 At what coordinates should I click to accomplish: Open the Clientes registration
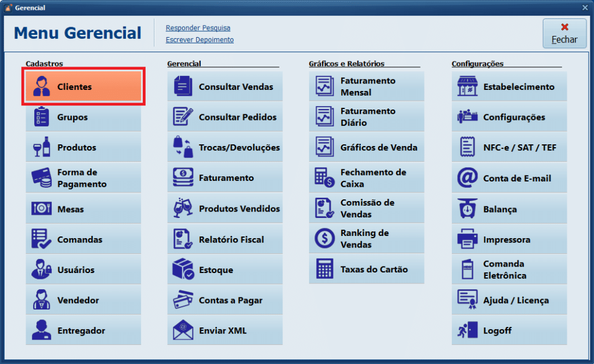coord(83,87)
